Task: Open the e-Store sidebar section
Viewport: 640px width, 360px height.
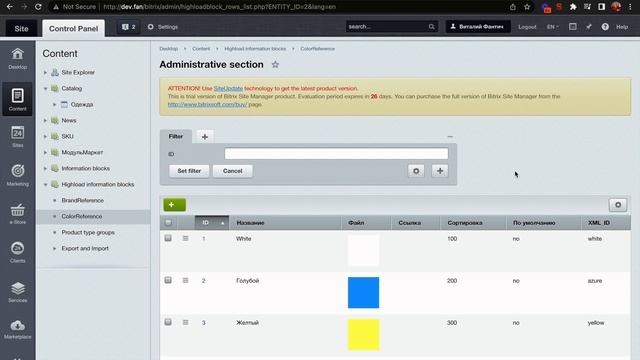Action: (18, 214)
